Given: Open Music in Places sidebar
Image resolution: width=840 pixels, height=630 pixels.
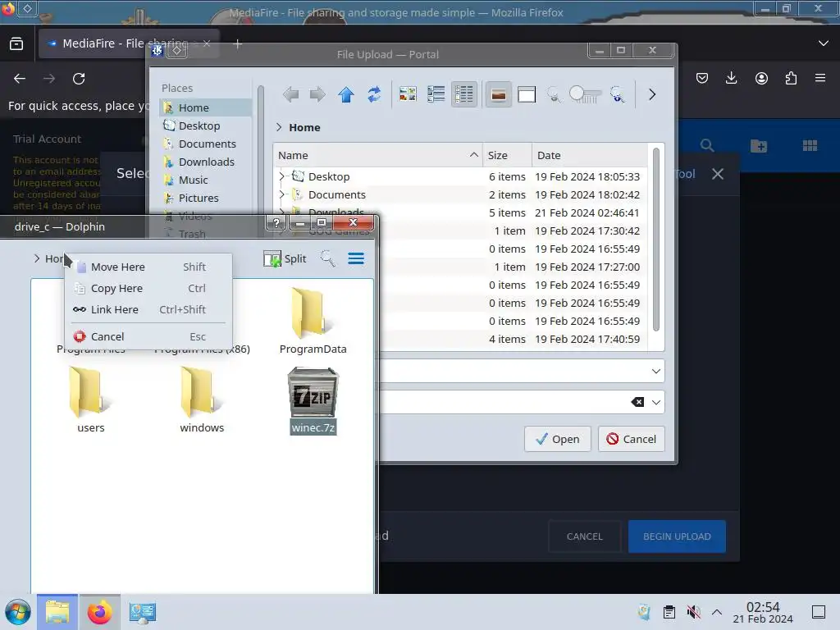Looking at the screenshot, I should pyautogui.click(x=205, y=180).
